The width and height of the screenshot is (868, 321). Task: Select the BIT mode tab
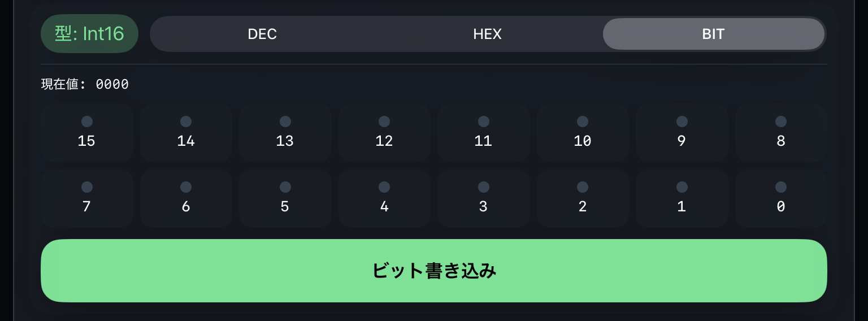point(714,34)
